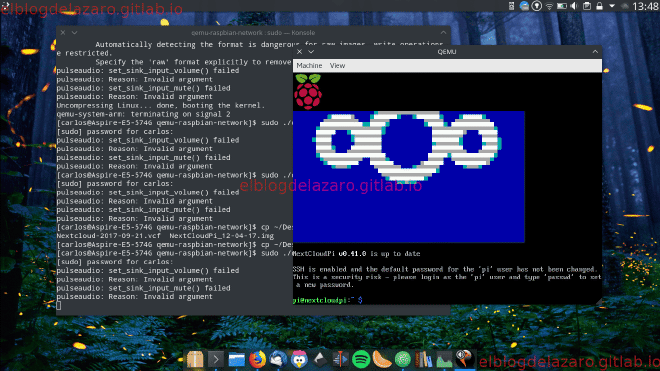660x371 pixels.
Task: Expand the hidden tray icons arrow
Action: click(x=612, y=6)
